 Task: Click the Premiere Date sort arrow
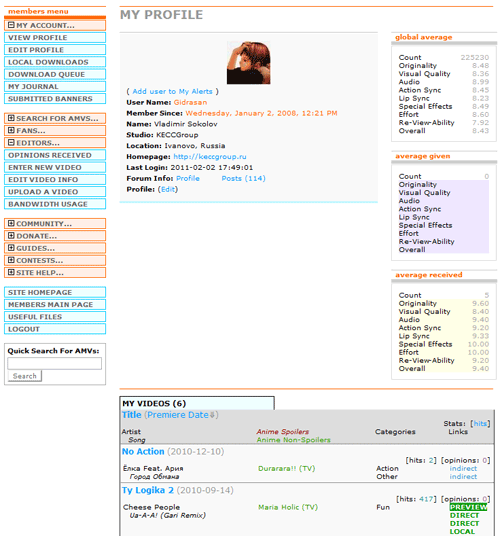(x=212, y=415)
